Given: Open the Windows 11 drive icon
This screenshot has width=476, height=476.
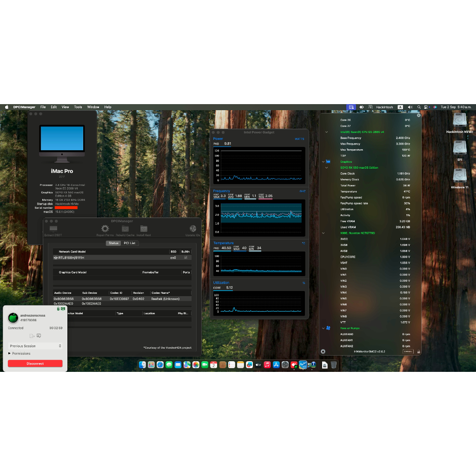Looking at the screenshot, I should pos(460,176).
